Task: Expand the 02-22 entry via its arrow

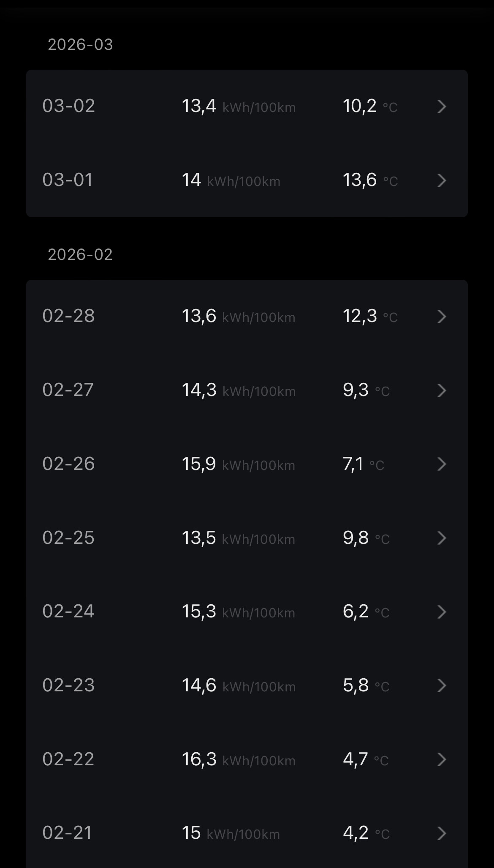Action: tap(442, 759)
